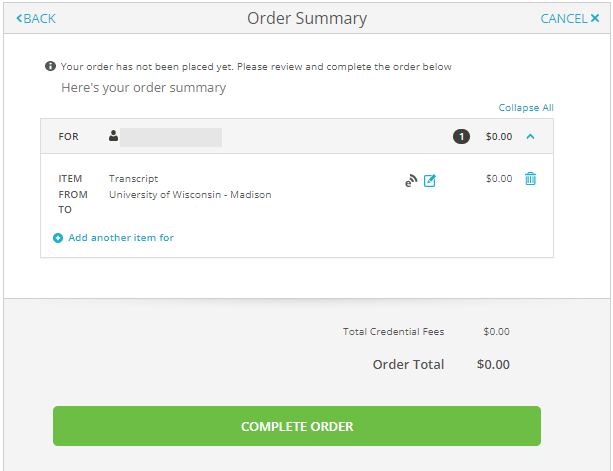Viewport: 613px width, 471px height.
Task: Click the back arrow chevron icon
Action: point(19,18)
